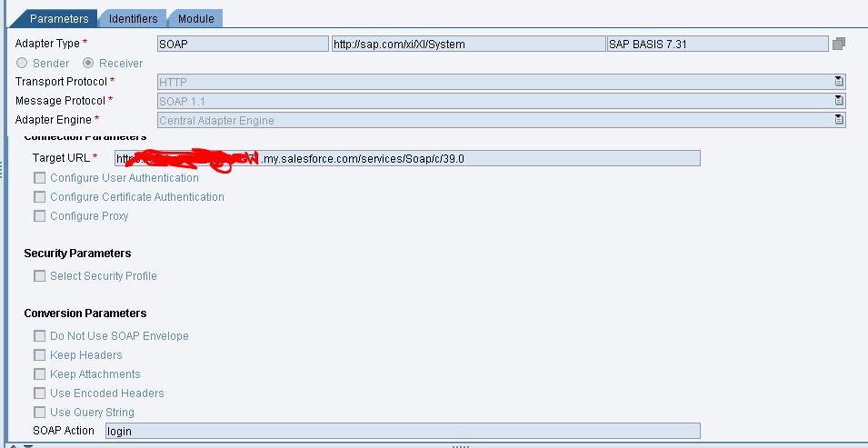The image size is (868, 448).
Task: Tick the Keep Attachments checkbox
Action: tap(40, 374)
